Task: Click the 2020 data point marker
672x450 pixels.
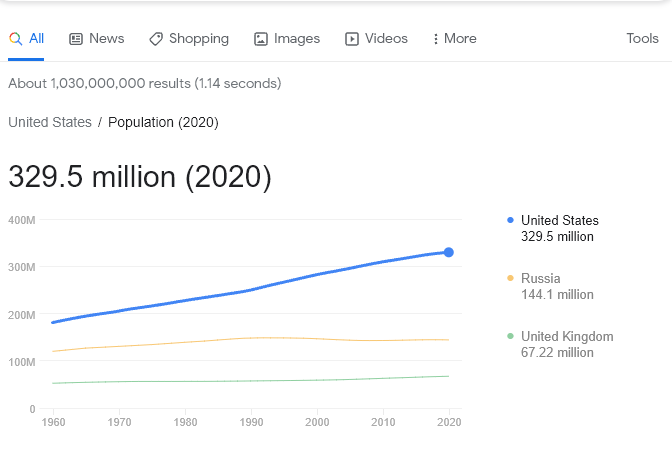Action: click(x=449, y=252)
